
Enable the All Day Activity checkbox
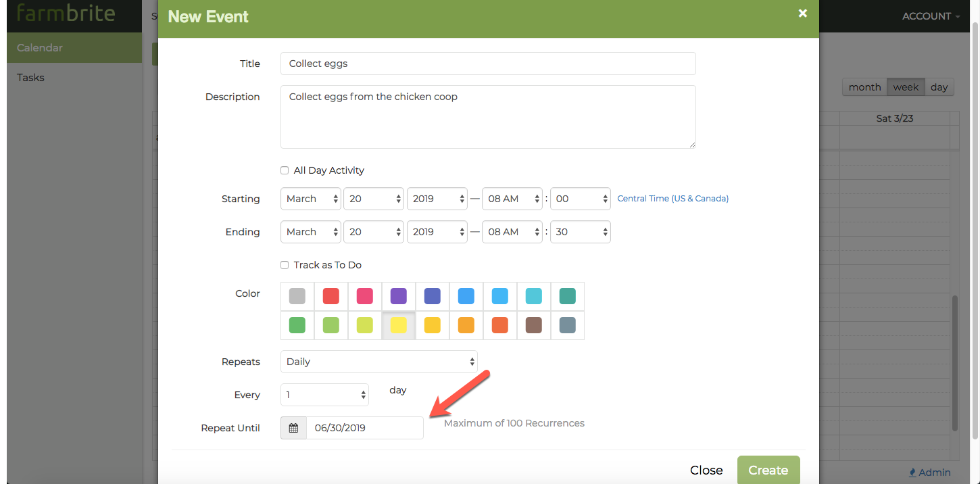pos(285,170)
